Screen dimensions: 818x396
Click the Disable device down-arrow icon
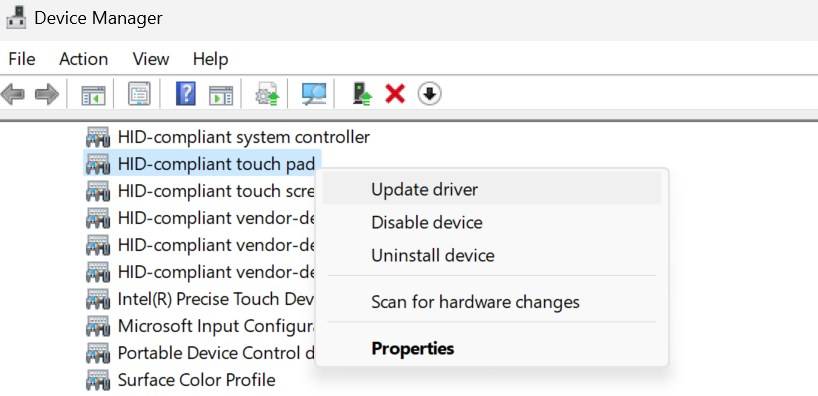[x=429, y=94]
